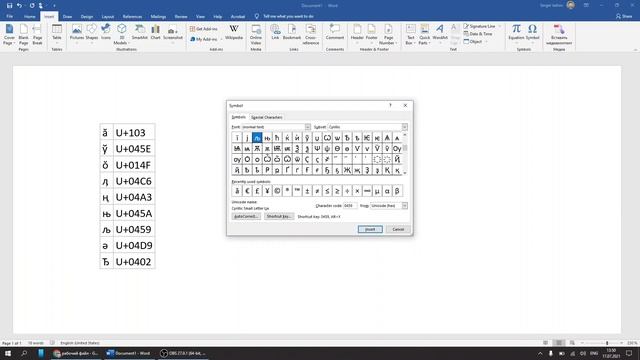
Task: Click the symbol grid scrollbar
Action: tap(404, 154)
